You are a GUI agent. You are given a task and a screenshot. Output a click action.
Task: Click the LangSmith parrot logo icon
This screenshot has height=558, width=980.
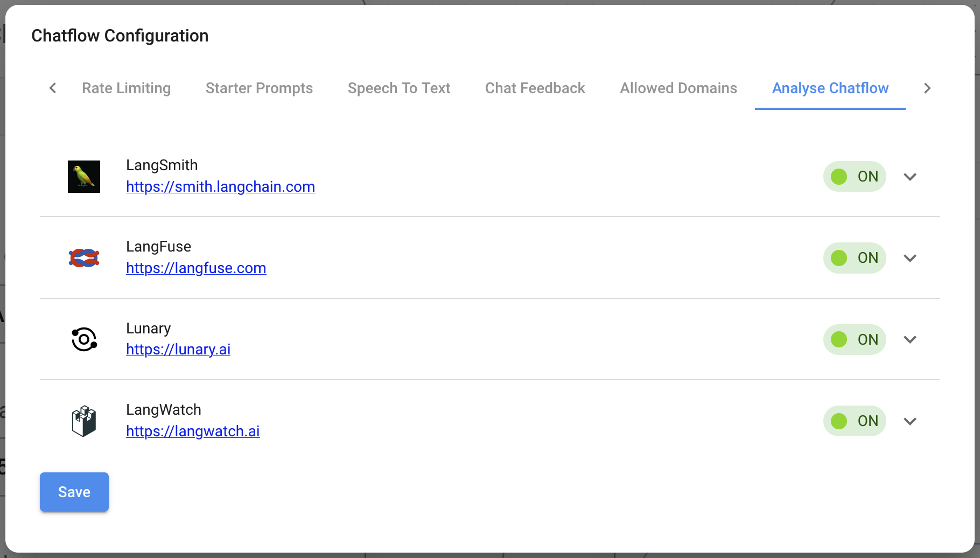tap(83, 176)
